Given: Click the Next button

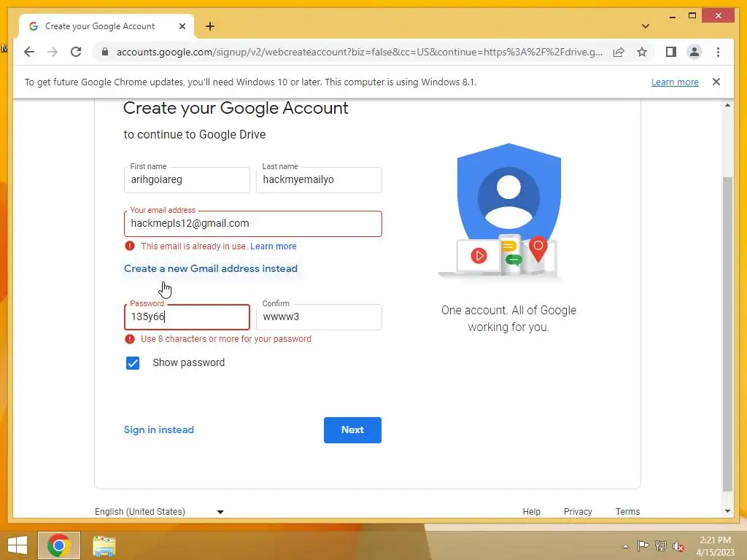Looking at the screenshot, I should coord(352,430).
